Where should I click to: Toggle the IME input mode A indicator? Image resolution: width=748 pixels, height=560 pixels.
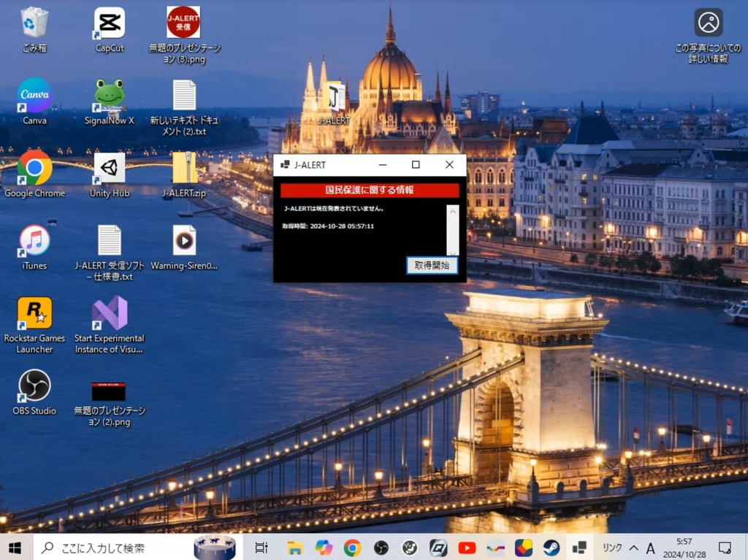(x=650, y=548)
